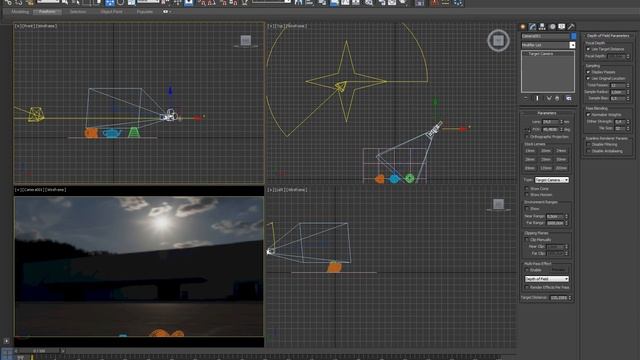This screenshot has height=360, width=640.
Task: Click Remove Modifier trash icon
Action: pos(557,98)
